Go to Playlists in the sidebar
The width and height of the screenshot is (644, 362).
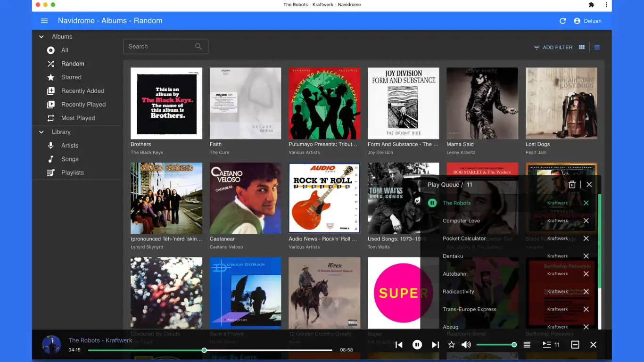(72, 173)
